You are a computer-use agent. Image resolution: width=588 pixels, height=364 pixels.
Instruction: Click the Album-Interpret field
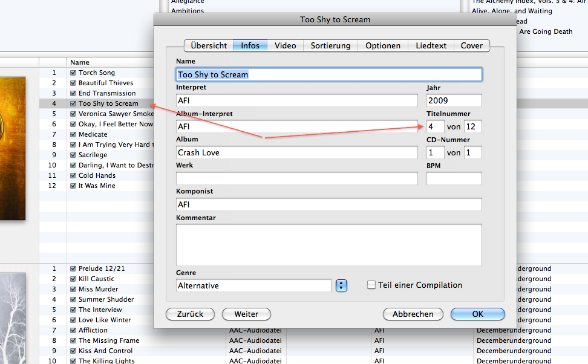296,126
